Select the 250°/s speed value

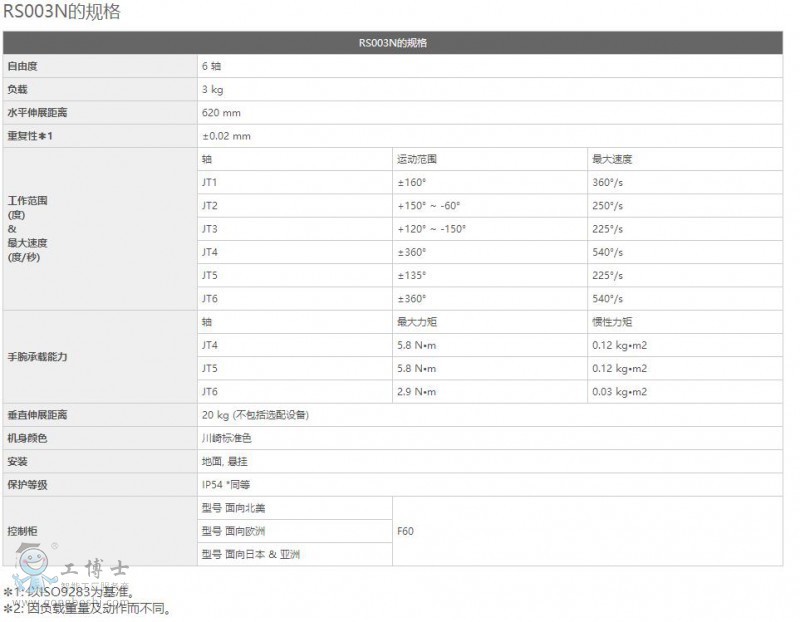pos(607,205)
